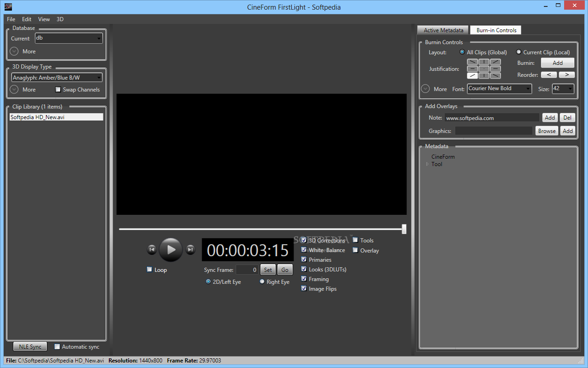The image size is (588, 368).
Task: Toggle the 3D Corrections checkbox
Action: pos(304,240)
